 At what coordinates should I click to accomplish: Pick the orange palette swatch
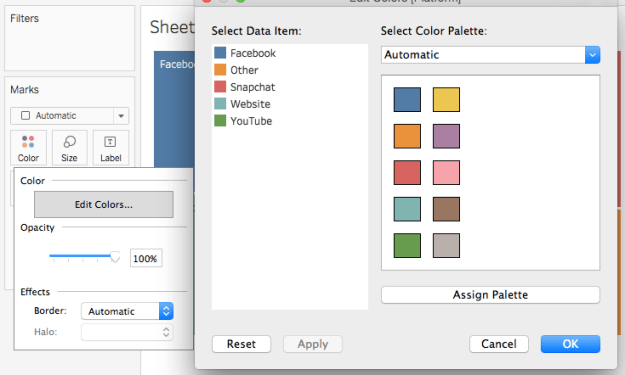pyautogui.click(x=407, y=136)
